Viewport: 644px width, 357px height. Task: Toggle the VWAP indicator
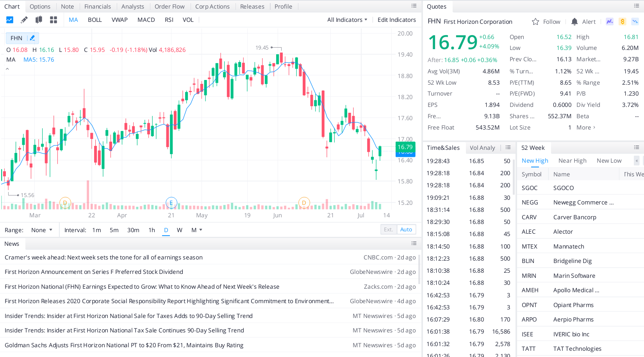[120, 20]
